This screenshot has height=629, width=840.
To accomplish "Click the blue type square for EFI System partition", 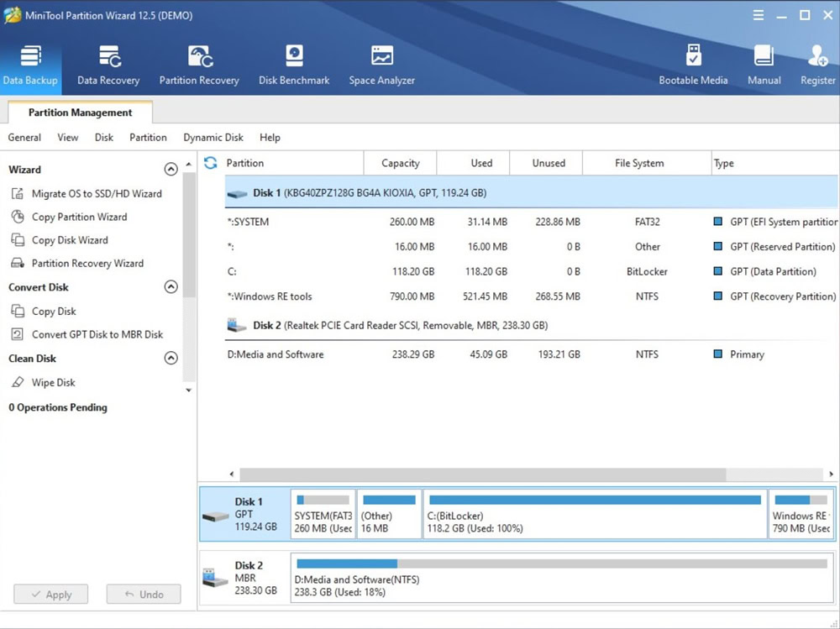I will click(718, 221).
